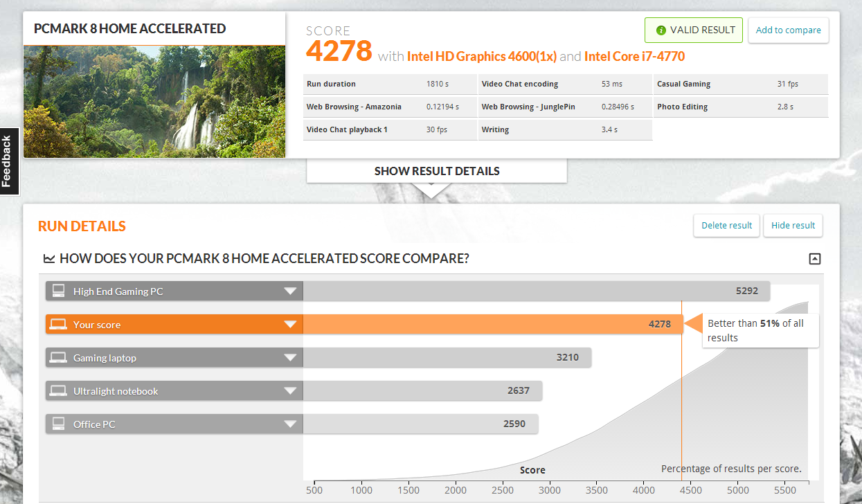Click the Photo Editing 2.8 s value
Image resolution: width=862 pixels, height=504 pixels.
tap(786, 107)
